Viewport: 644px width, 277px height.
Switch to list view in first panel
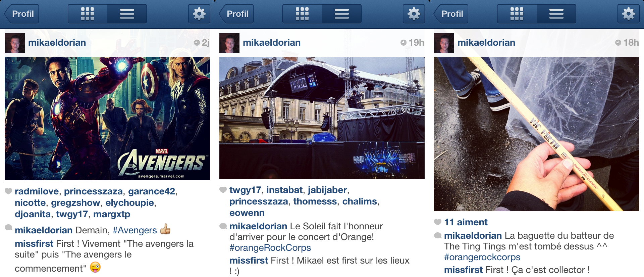(127, 14)
